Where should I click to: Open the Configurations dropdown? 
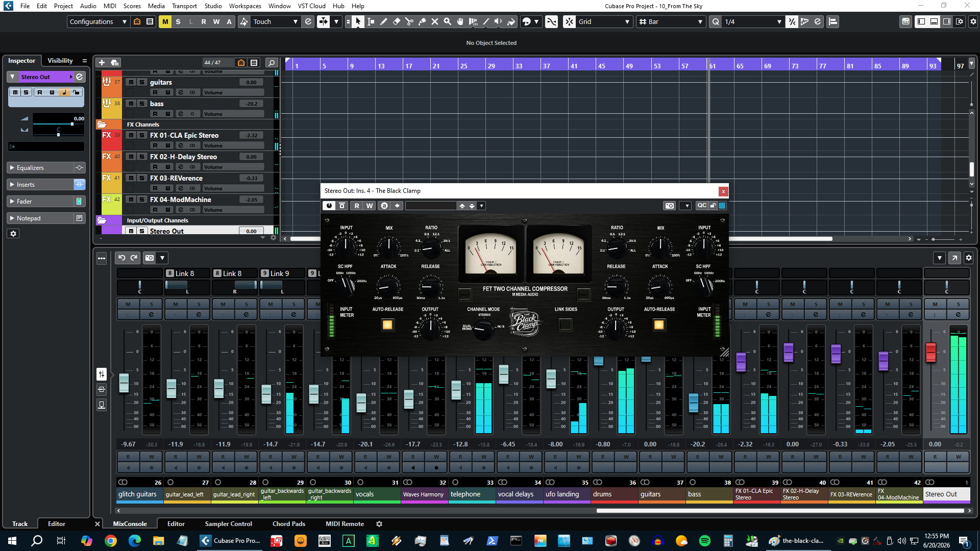click(x=97, y=21)
